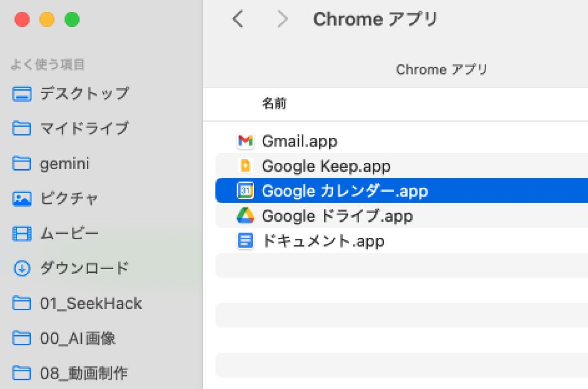Click the gemini folder icon in sidebar
588x389 pixels.
tap(22, 163)
